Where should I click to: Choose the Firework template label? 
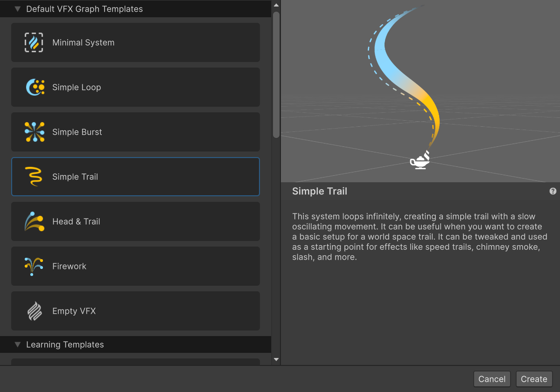[x=69, y=266]
